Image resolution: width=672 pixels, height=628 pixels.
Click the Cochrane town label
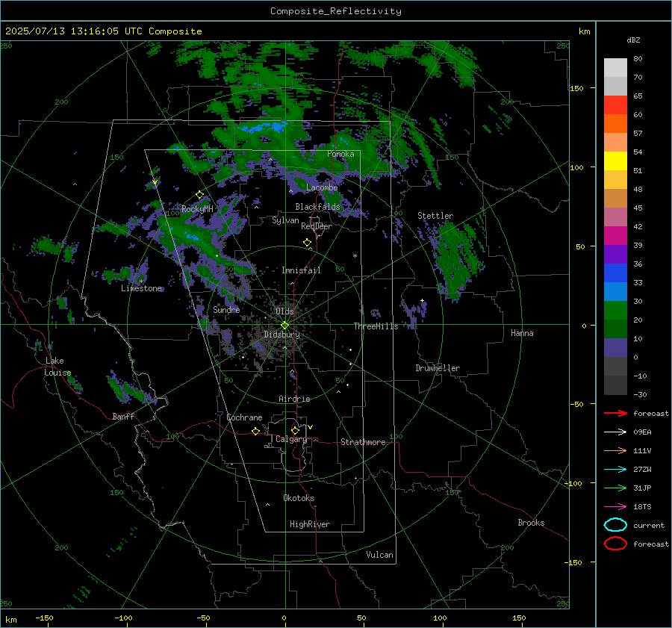point(244,417)
